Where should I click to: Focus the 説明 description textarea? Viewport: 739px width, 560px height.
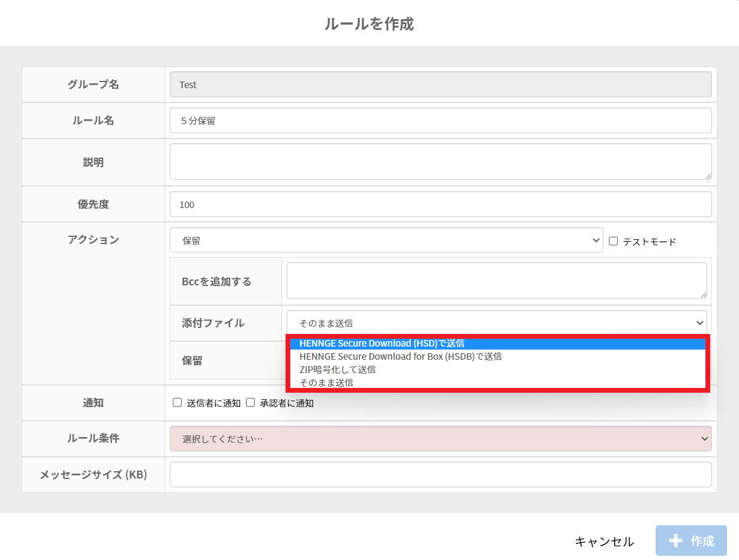441,161
